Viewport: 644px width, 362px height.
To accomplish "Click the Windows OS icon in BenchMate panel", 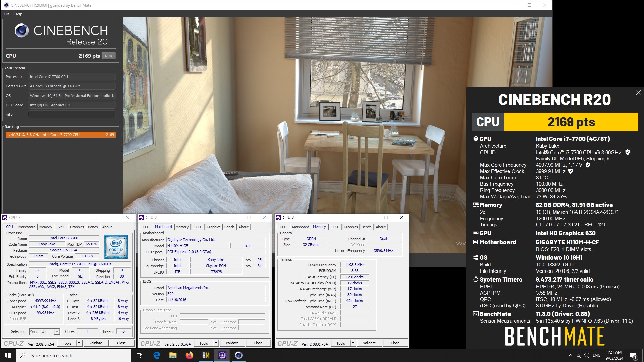I will (476, 257).
